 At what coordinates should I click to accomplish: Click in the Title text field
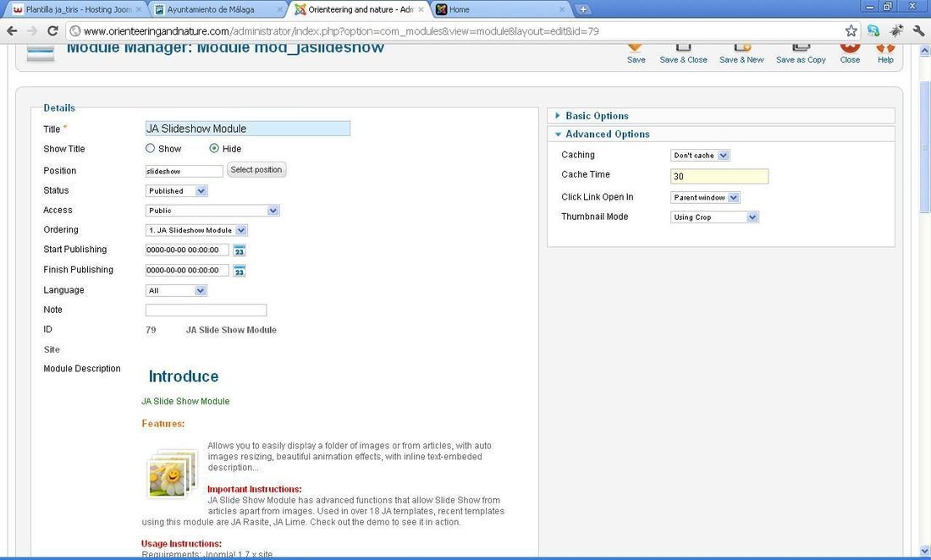(x=248, y=129)
